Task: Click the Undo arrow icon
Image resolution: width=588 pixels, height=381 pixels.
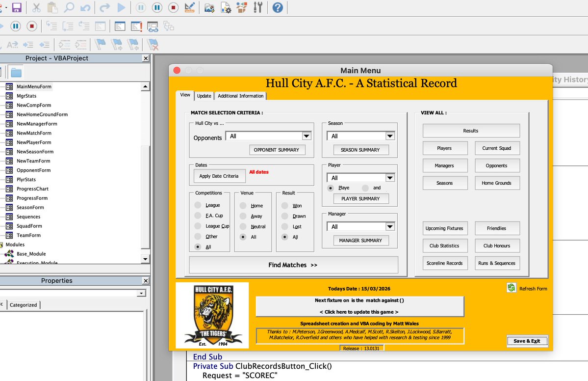Action: (85, 7)
